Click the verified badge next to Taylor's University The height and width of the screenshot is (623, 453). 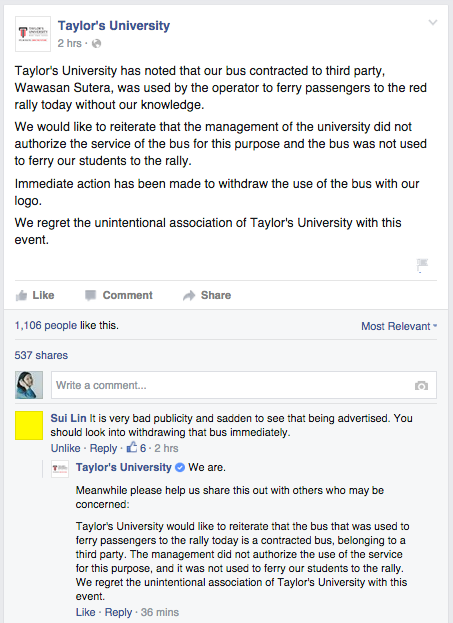click(x=180, y=468)
